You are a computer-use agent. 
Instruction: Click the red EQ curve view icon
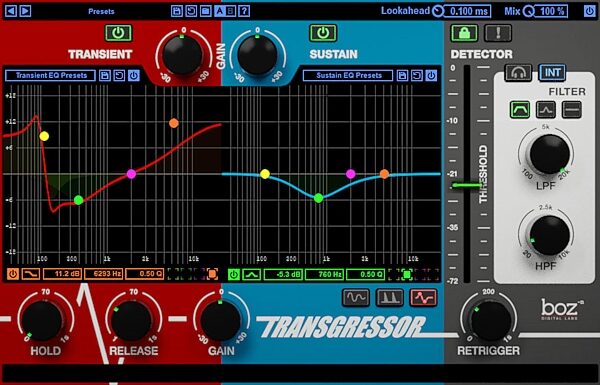tap(423, 297)
